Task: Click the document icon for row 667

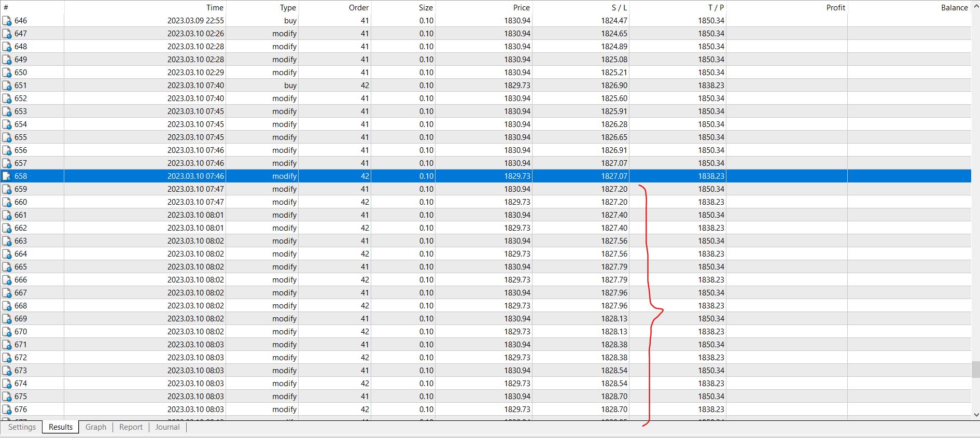Action: 7,293
